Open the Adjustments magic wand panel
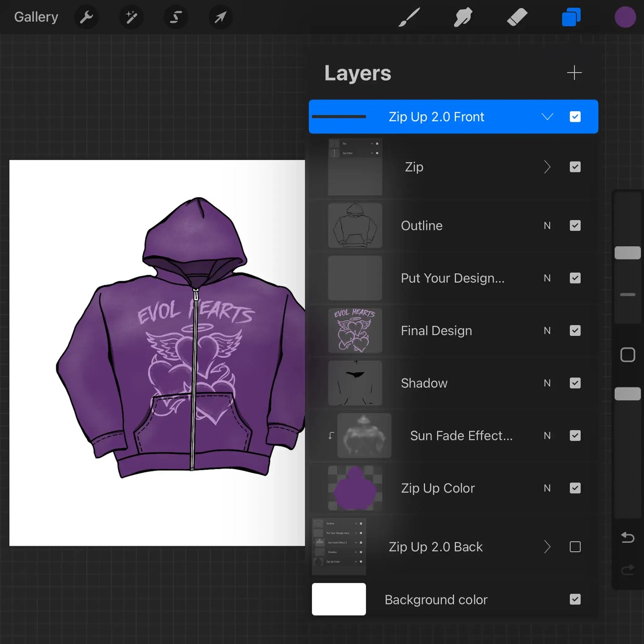Image resolution: width=644 pixels, height=644 pixels. (x=131, y=17)
